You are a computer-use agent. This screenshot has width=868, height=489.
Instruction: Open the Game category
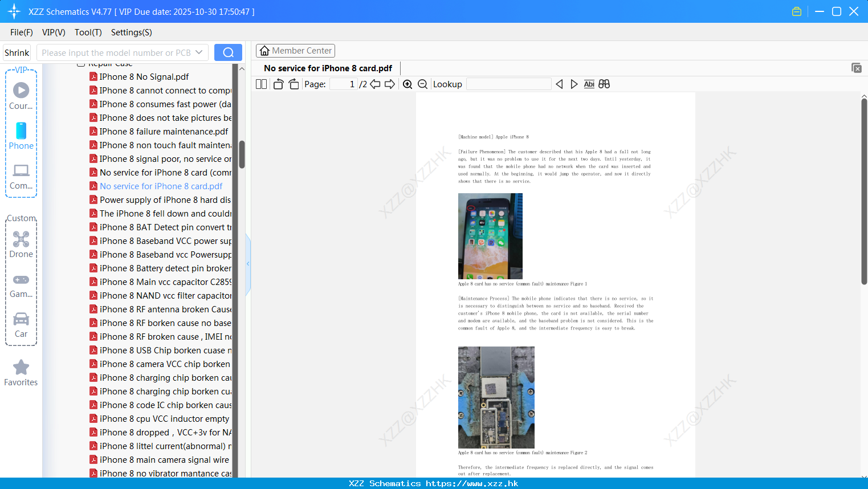[21, 286]
